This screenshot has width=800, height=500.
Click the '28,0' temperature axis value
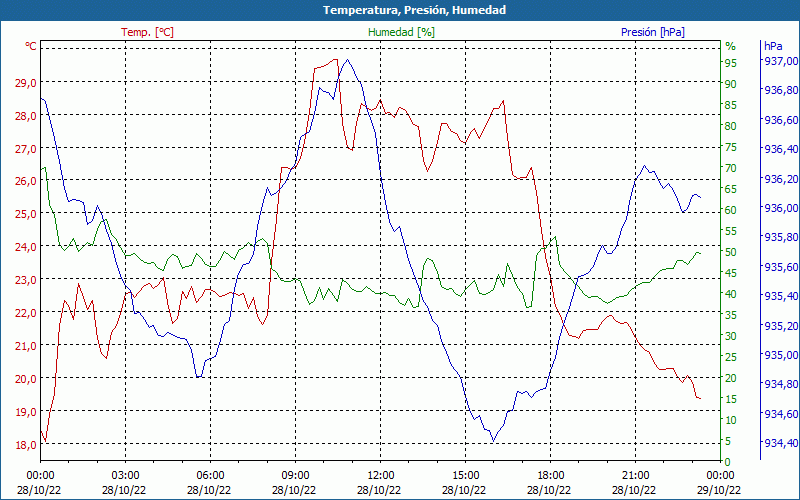coord(26,116)
